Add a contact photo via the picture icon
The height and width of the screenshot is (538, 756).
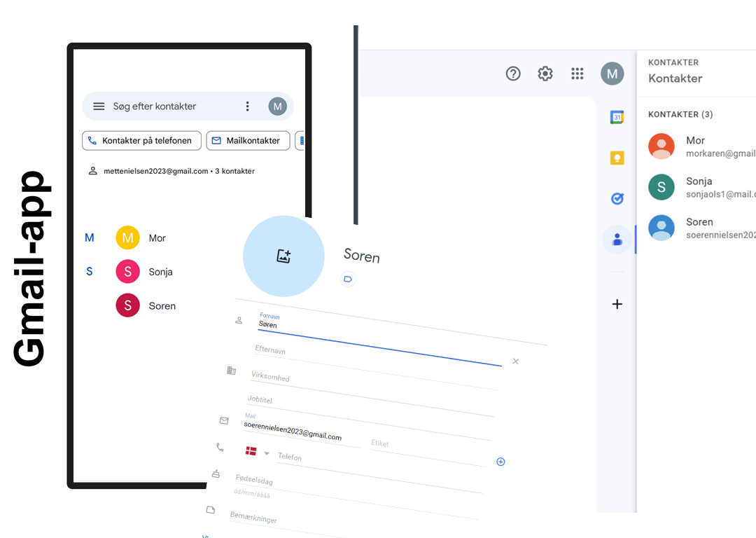pos(283,256)
